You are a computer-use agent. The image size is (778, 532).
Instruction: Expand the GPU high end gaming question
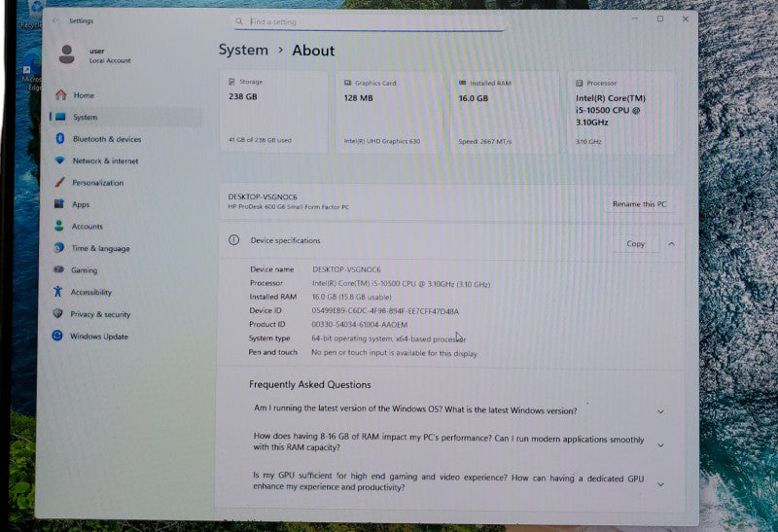[x=661, y=484]
